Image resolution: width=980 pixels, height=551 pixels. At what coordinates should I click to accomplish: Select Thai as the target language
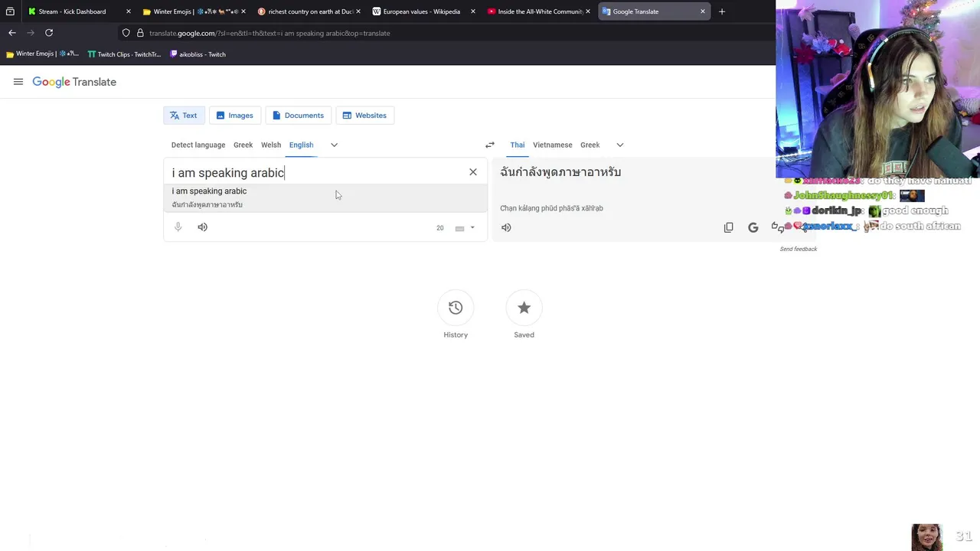coord(518,145)
